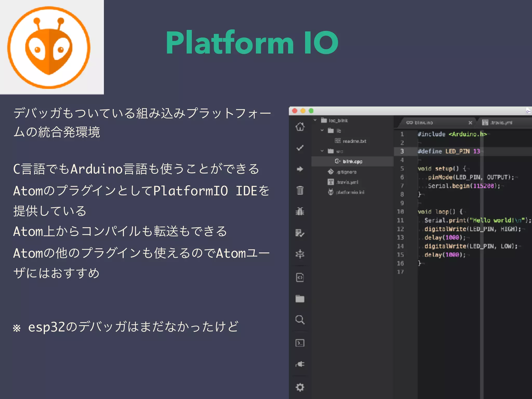The image size is (532, 399).
Task: Open platformio.ini in file tree
Action: [346, 192]
